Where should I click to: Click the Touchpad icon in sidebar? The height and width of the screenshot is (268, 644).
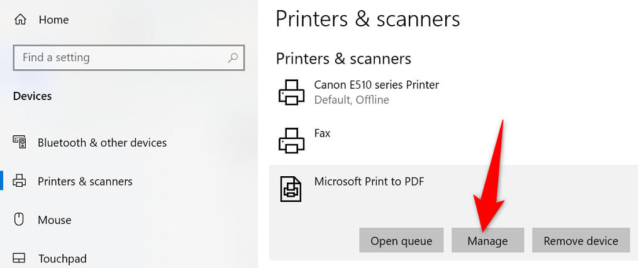point(19,258)
